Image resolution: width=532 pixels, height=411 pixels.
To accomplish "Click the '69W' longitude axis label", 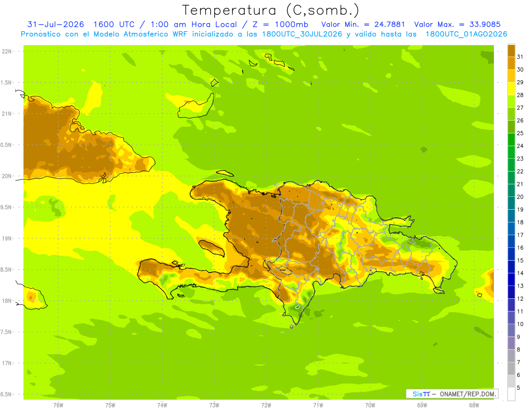I will [422, 405].
